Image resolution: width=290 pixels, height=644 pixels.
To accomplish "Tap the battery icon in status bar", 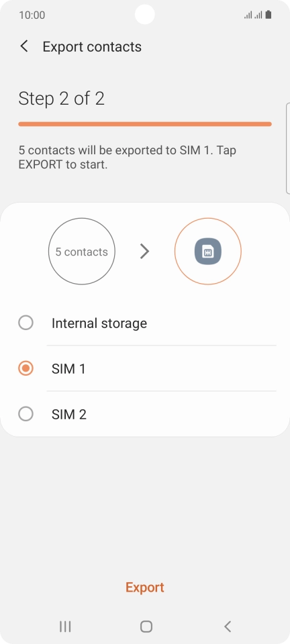I will tap(269, 15).
